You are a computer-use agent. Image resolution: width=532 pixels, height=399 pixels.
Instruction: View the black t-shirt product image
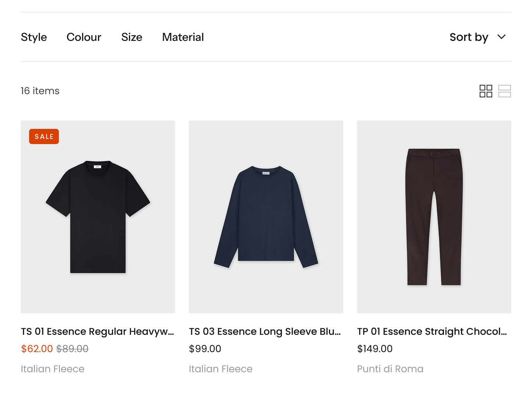click(98, 217)
